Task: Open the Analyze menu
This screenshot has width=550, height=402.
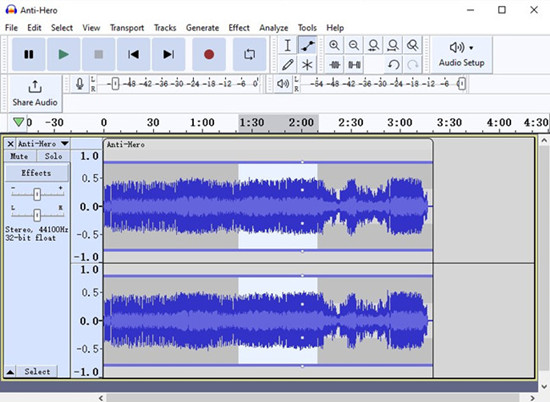Action: [274, 28]
